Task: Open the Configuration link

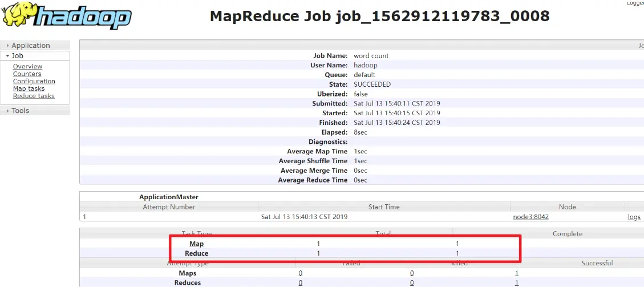Action: [x=34, y=81]
